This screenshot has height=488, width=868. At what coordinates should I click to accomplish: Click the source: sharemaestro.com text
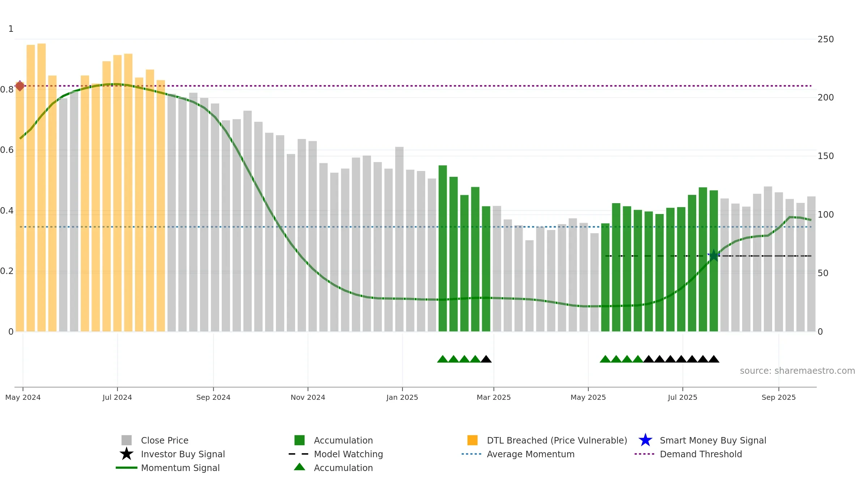click(x=797, y=371)
